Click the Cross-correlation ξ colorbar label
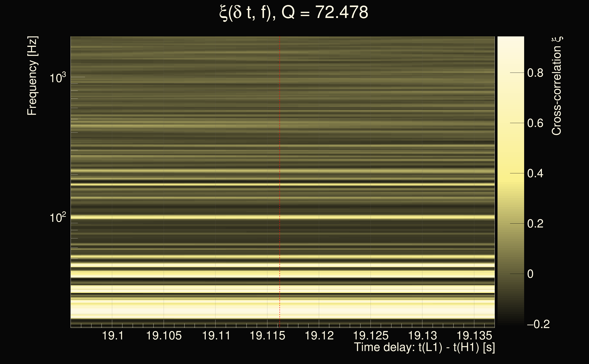 (557, 86)
